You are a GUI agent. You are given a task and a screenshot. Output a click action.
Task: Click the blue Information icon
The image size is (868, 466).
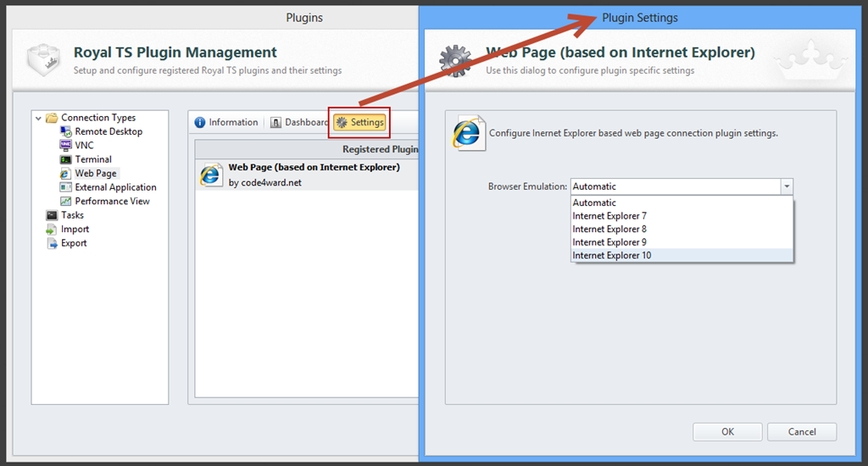200,122
